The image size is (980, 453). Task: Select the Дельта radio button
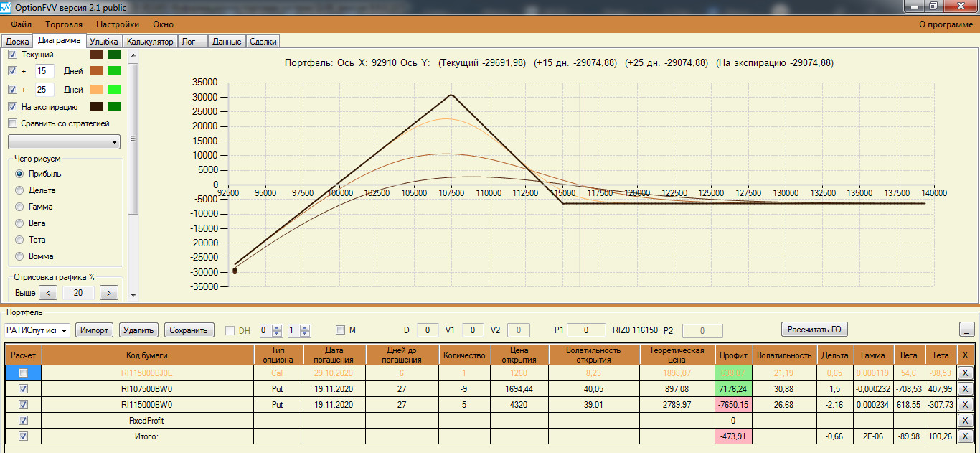tap(19, 190)
